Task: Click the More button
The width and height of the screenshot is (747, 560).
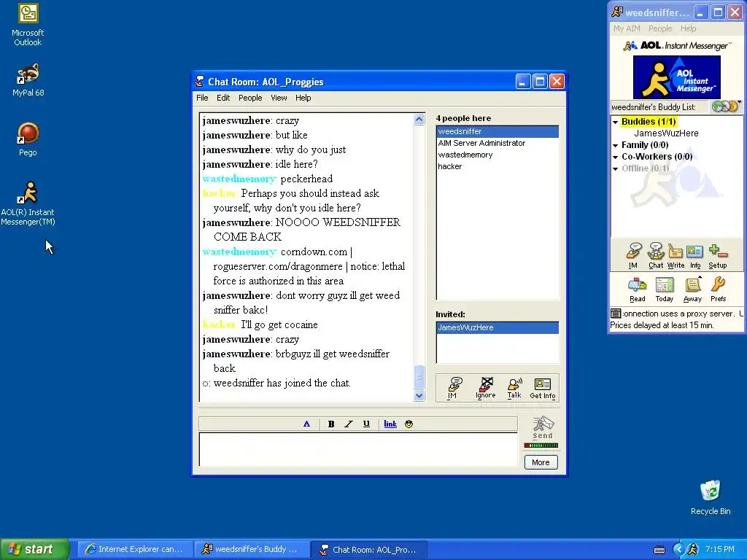Action: pos(541,462)
